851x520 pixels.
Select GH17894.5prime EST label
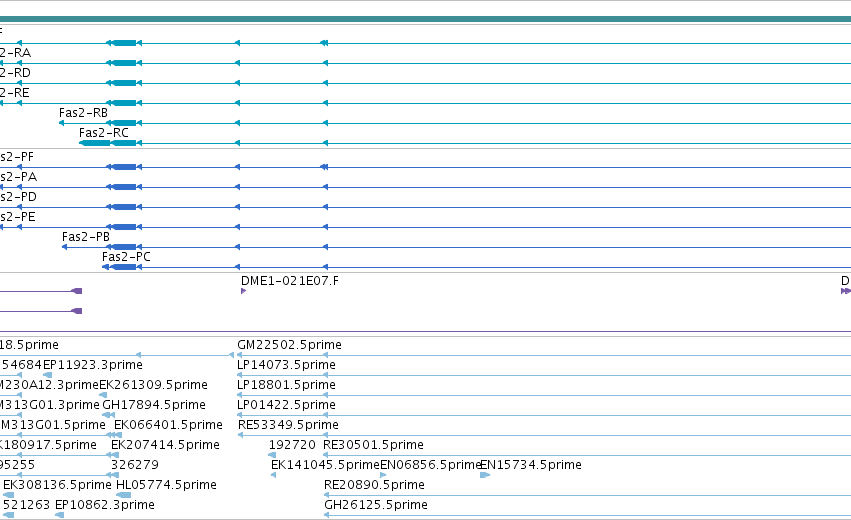coord(154,405)
